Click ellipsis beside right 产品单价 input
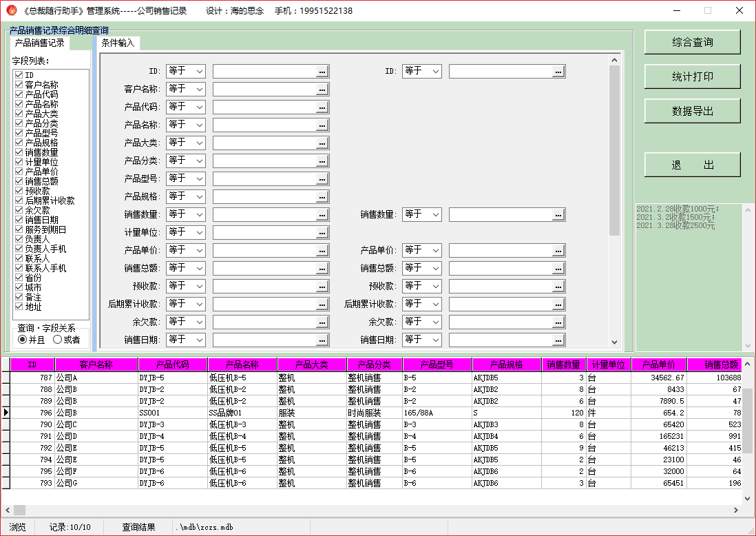Viewport: 756px width, 536px height. pyautogui.click(x=558, y=250)
